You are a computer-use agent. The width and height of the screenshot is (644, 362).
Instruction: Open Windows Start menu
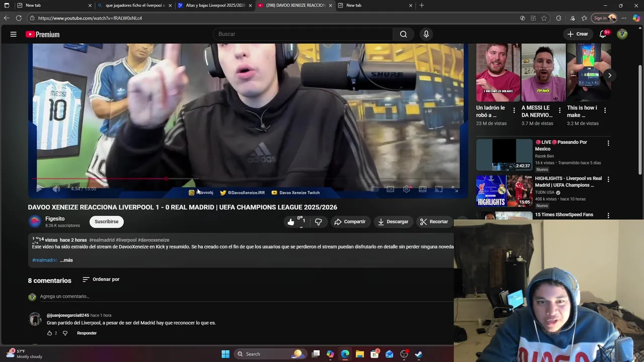click(x=225, y=354)
